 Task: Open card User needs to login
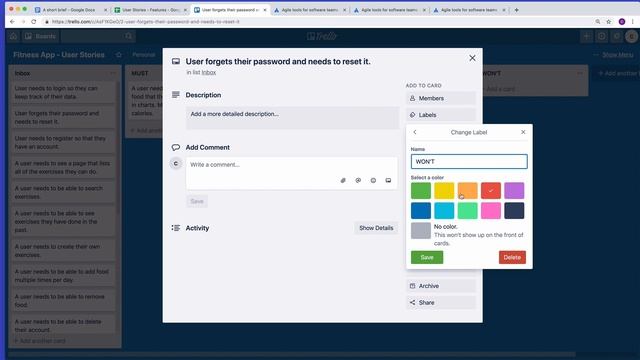(62, 93)
